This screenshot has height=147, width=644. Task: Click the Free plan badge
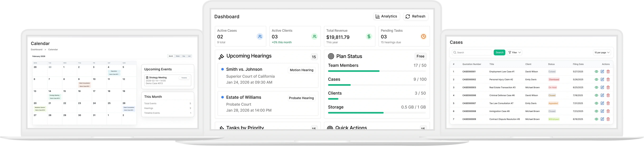(x=420, y=56)
